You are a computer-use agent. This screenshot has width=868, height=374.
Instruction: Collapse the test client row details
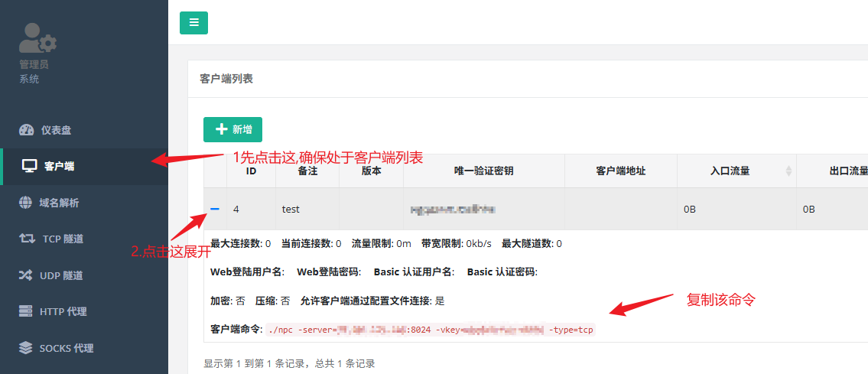click(x=216, y=209)
